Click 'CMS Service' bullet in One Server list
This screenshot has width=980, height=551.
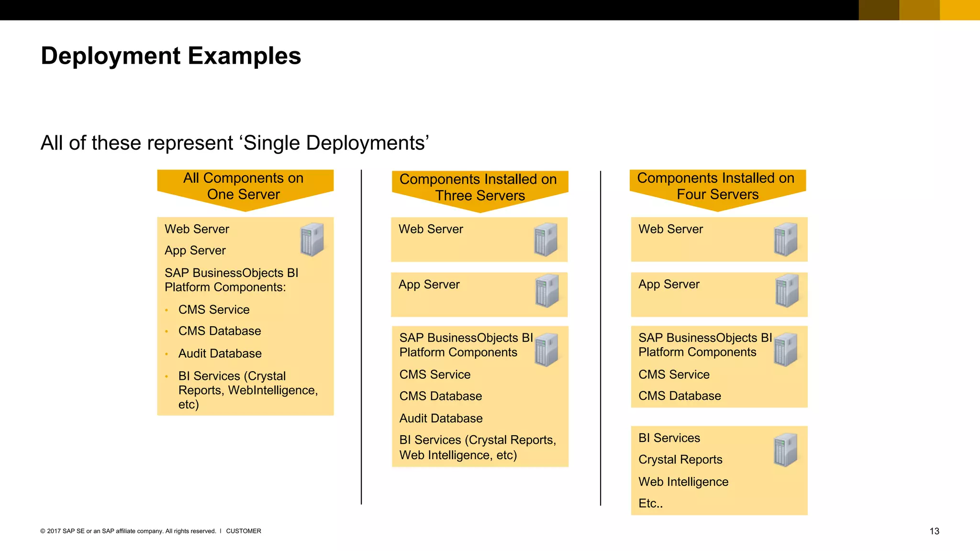[214, 309]
